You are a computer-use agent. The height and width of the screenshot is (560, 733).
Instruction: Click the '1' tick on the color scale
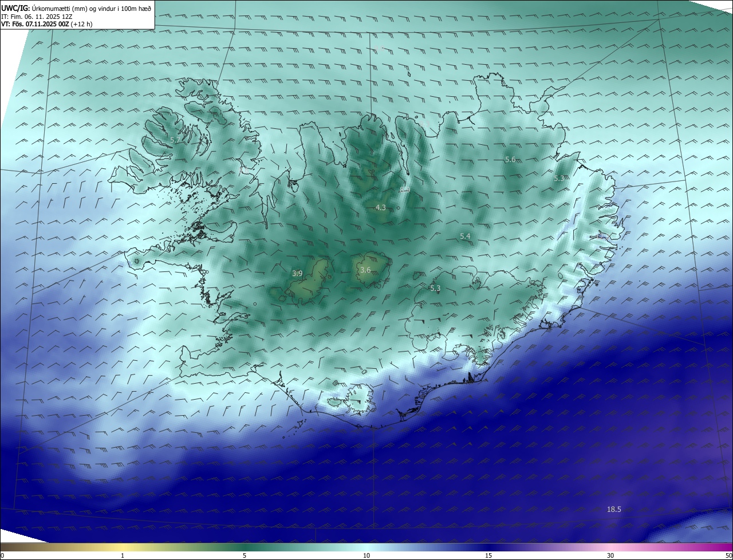pyautogui.click(x=123, y=555)
